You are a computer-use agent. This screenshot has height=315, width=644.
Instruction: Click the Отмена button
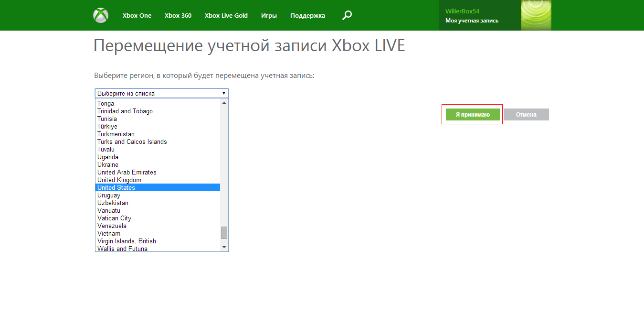coord(526,115)
